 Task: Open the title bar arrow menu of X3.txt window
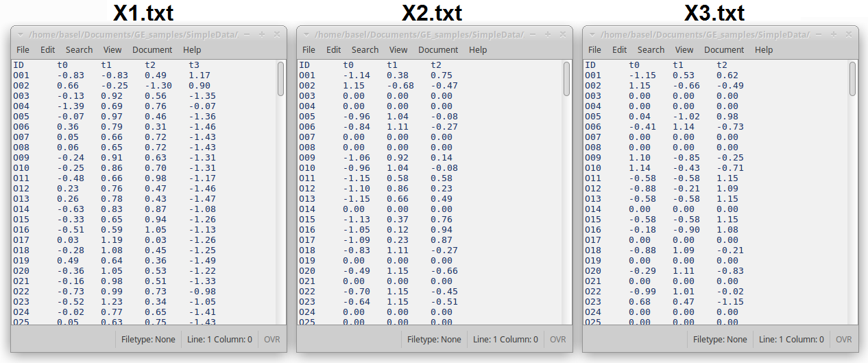pyautogui.click(x=592, y=34)
